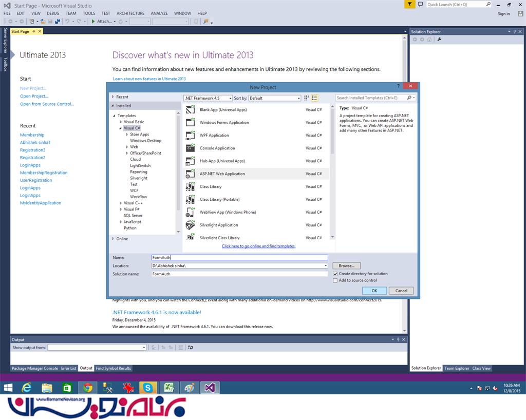Screen dimensions: 526x420
Task: Click the Solution name field
Action: click(x=239, y=274)
